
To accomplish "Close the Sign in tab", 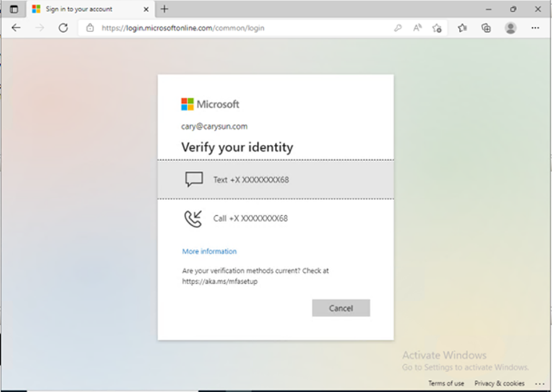I will 146,9.
